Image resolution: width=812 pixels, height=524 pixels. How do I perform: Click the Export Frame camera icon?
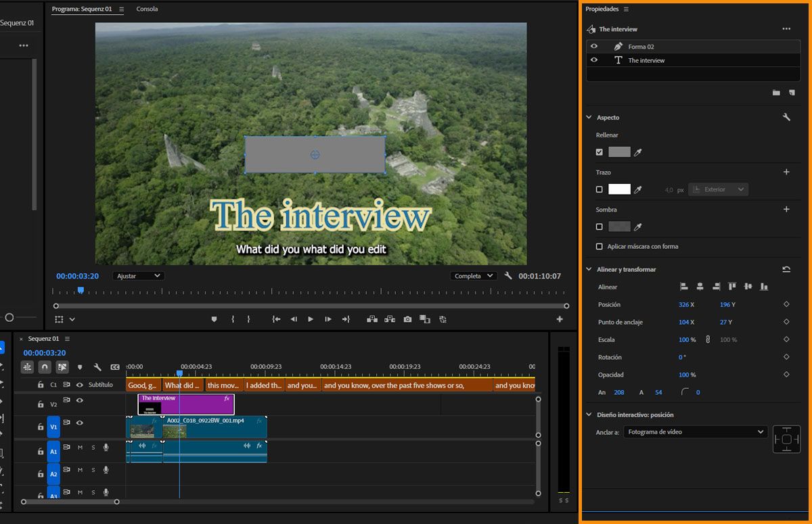pyautogui.click(x=407, y=319)
